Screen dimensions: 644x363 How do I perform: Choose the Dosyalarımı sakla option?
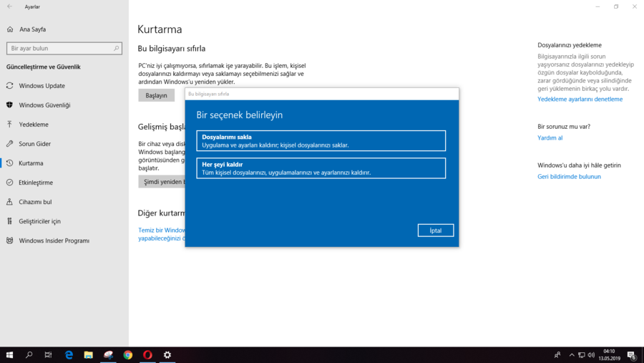[x=321, y=140]
